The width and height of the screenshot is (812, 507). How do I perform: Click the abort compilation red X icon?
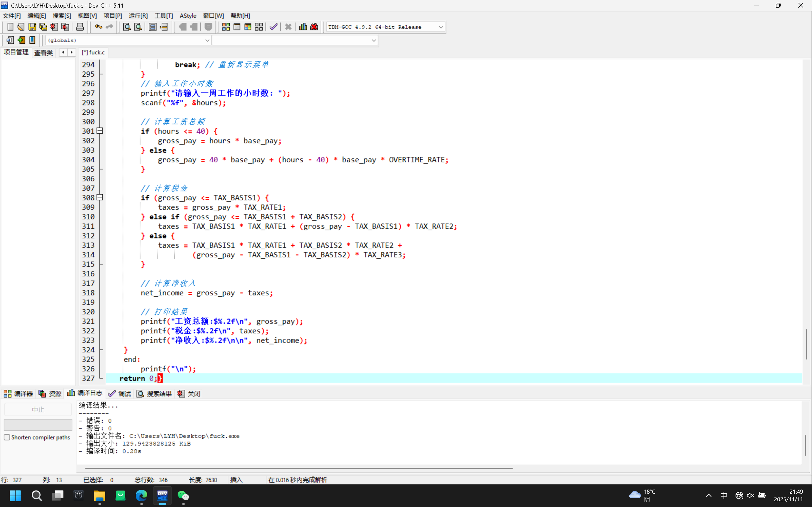288,27
